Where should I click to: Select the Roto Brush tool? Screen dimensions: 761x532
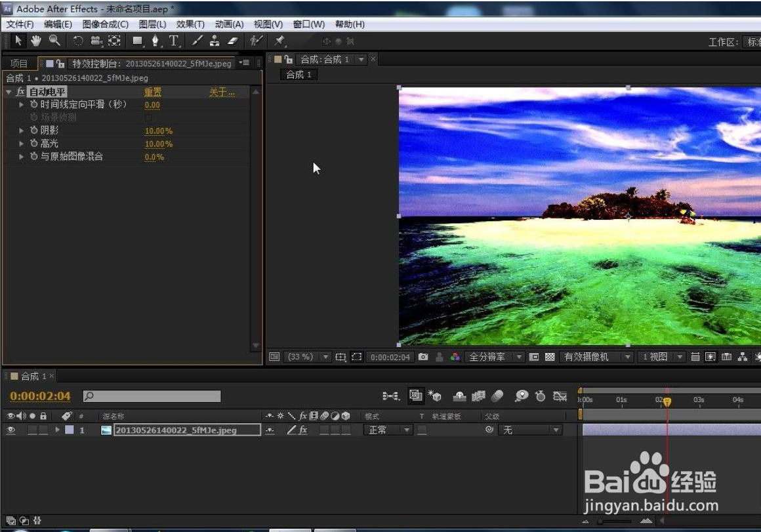point(256,41)
